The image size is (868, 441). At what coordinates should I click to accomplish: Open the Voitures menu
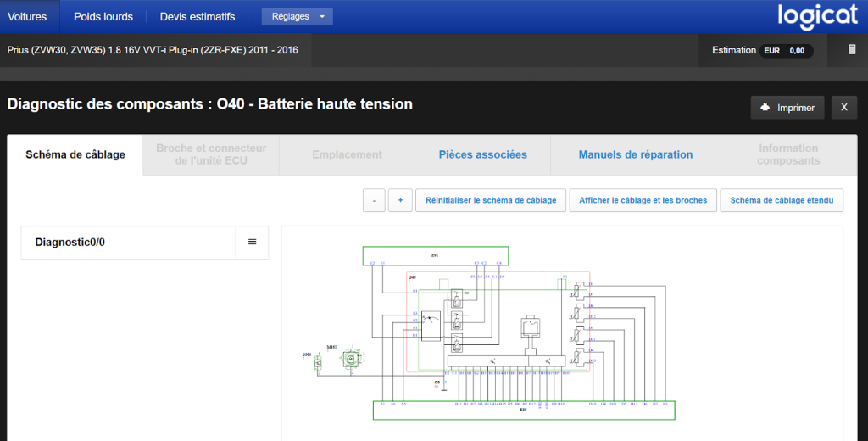pyautogui.click(x=27, y=17)
